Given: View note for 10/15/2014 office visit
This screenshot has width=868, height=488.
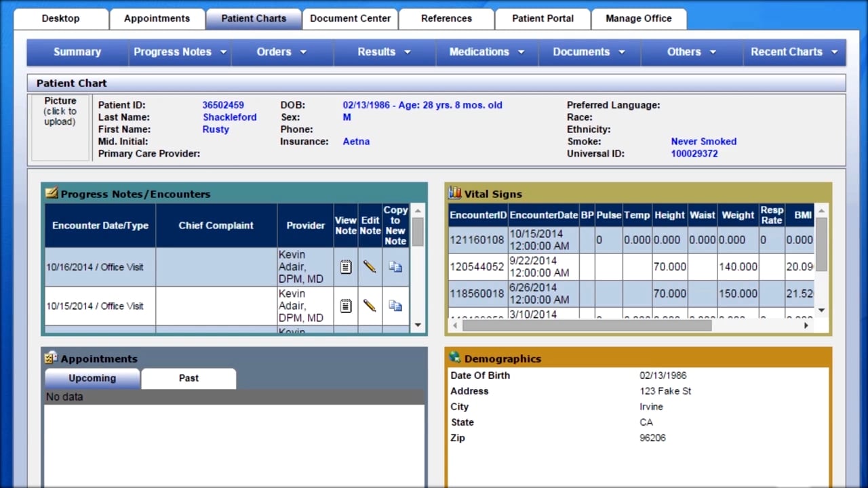Looking at the screenshot, I should (x=346, y=306).
